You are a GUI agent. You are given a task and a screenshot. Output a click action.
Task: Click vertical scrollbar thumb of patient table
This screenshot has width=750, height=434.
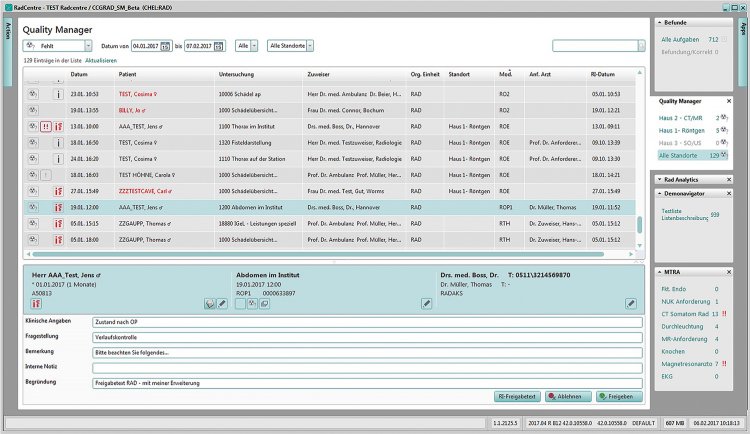click(x=640, y=225)
